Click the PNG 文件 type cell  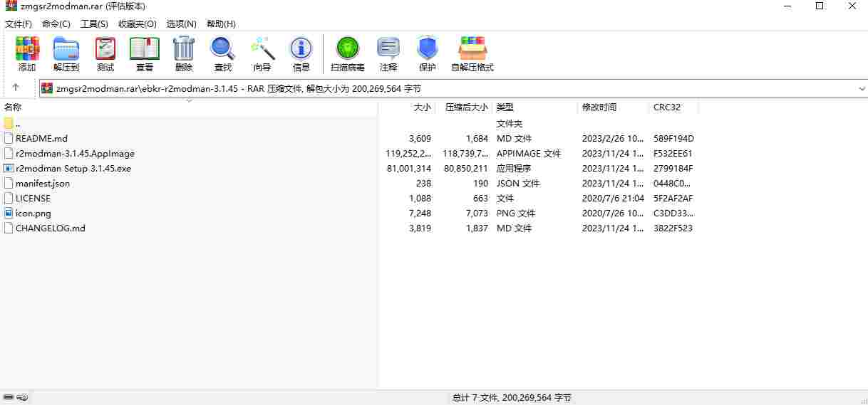click(x=516, y=213)
